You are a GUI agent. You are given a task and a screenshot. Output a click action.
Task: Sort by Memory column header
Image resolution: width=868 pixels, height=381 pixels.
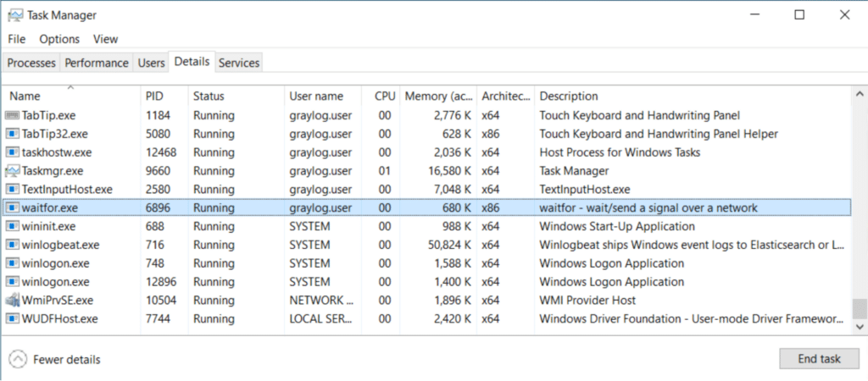(x=437, y=97)
